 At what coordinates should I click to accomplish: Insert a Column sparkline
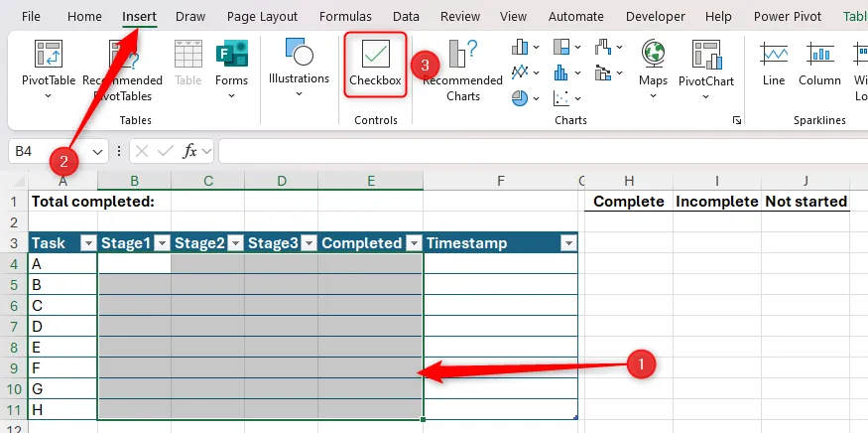(819, 64)
